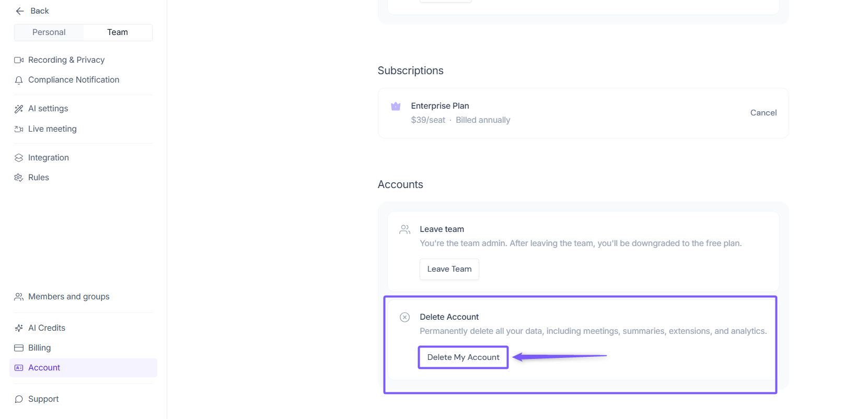The image size is (868, 419).
Task: Click the Billing card icon
Action: [19, 348]
